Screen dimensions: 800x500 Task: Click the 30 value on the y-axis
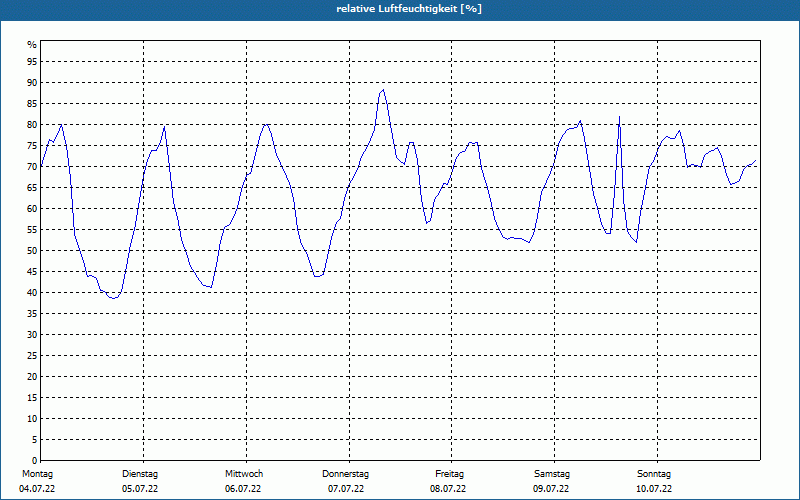pos(32,335)
